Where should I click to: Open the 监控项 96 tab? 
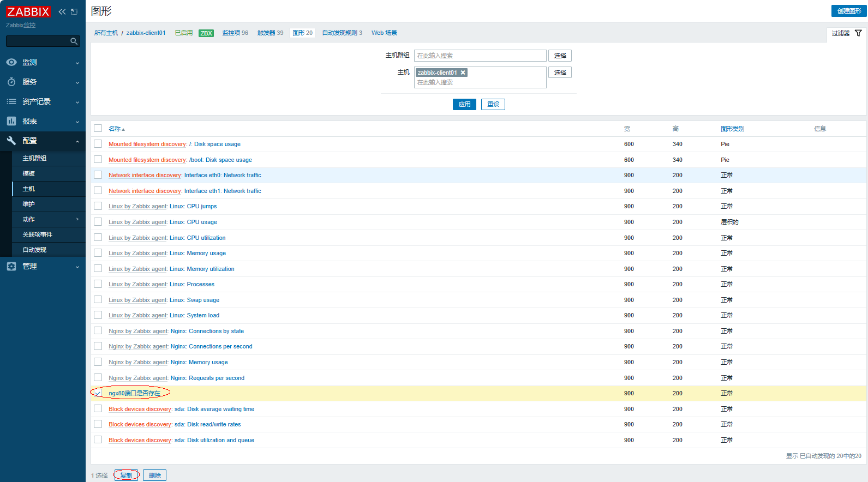tap(235, 33)
